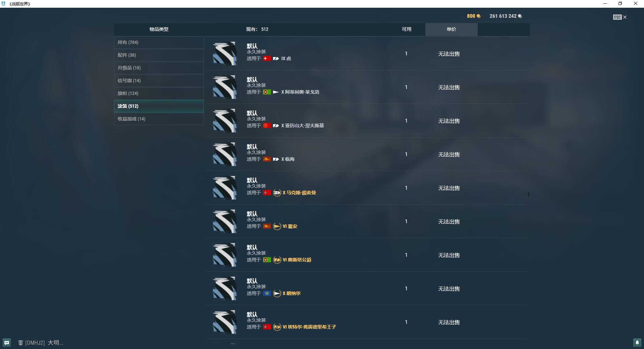Image resolution: width=644 pixels, height=349 pixels.
Task: Open chat window icon at bottom left
Action: (7, 343)
